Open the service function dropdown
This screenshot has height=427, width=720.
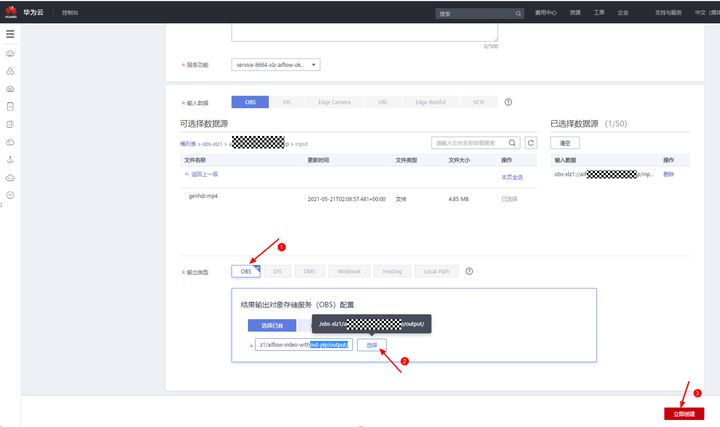pyautogui.click(x=276, y=65)
